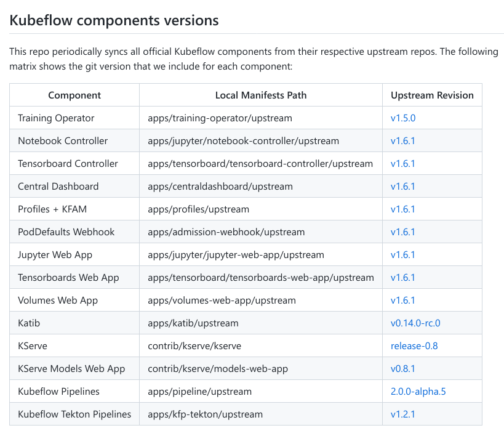This screenshot has height=436, width=504.
Task: Open Tensorboard Controller's v1.6.1 revision link
Action: click(x=402, y=163)
